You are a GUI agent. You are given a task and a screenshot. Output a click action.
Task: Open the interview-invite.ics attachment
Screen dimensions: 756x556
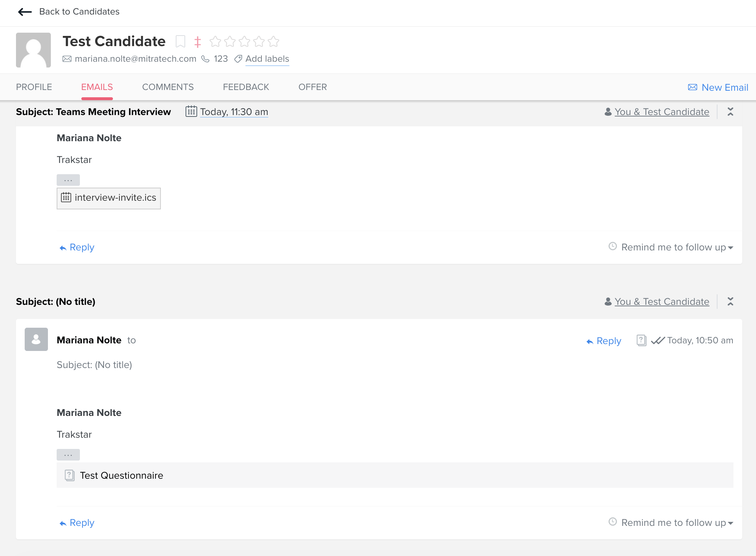(x=109, y=198)
